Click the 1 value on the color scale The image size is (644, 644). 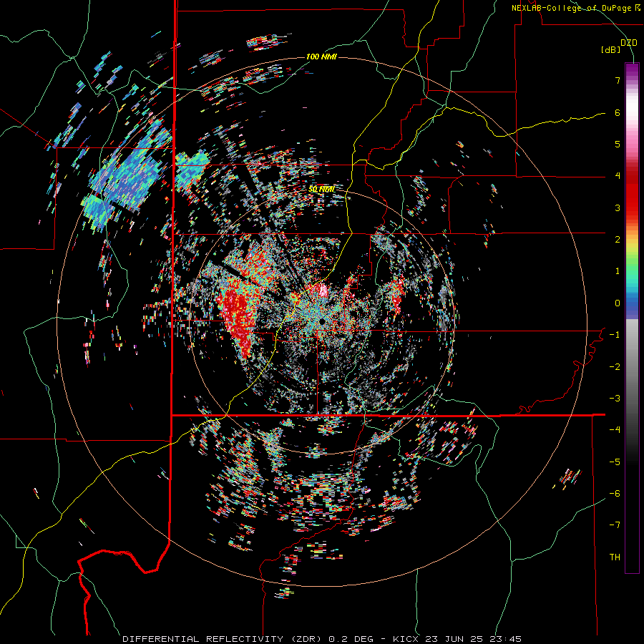(618, 271)
